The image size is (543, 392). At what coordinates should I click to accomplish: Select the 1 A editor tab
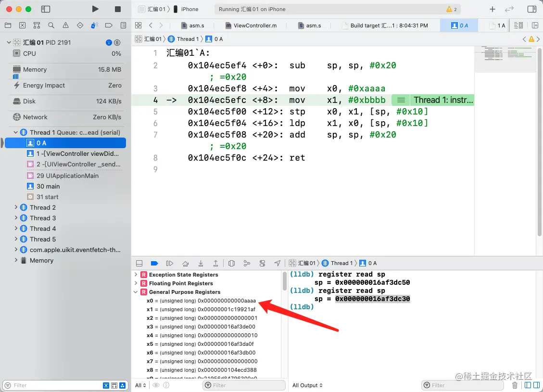pos(497,25)
